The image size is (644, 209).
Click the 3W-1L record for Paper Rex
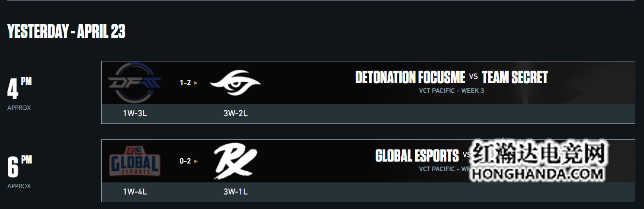[x=236, y=192]
